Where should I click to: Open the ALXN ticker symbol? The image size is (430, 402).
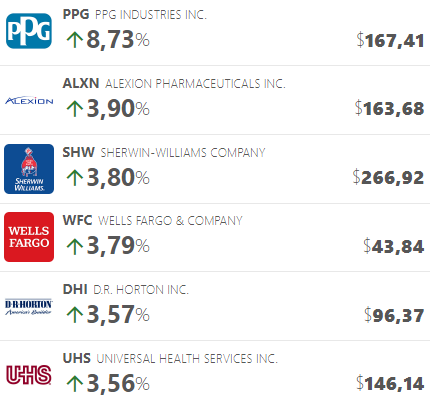click(x=81, y=83)
